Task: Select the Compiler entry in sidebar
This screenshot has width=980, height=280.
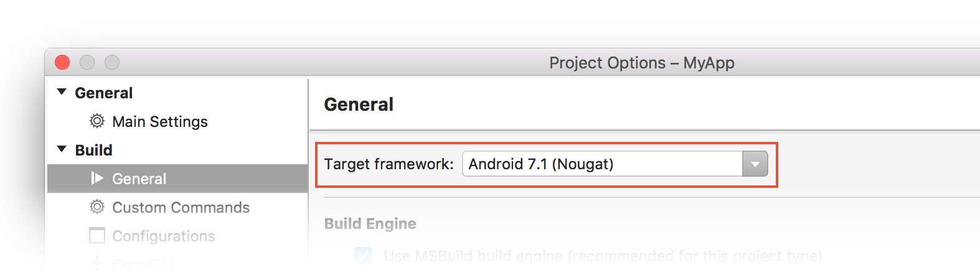Action: tap(143, 264)
